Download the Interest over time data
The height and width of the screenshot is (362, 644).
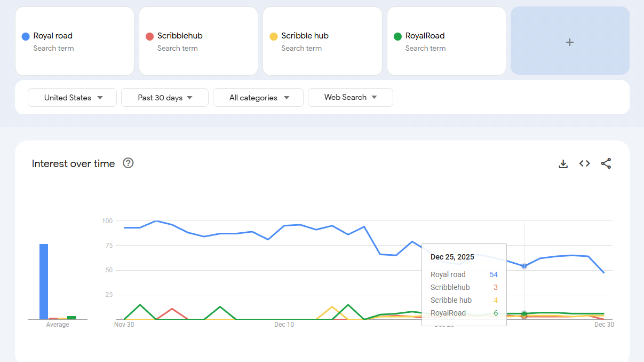(x=563, y=164)
